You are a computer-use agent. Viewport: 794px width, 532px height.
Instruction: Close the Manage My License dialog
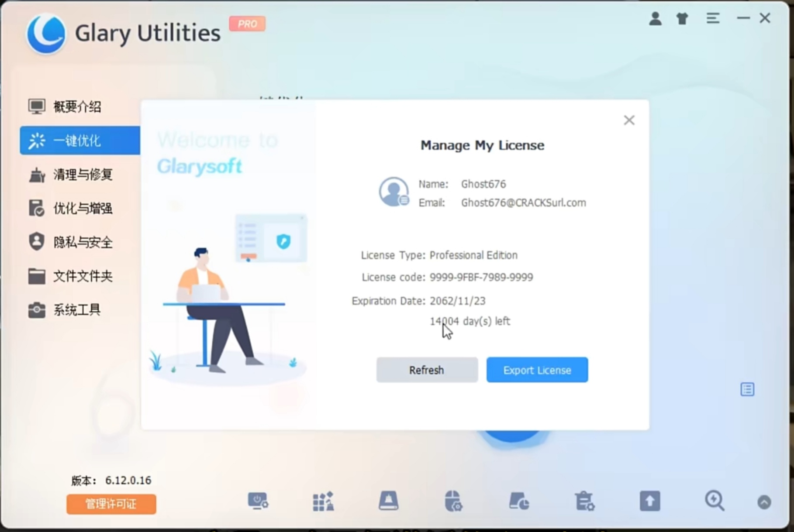click(629, 120)
